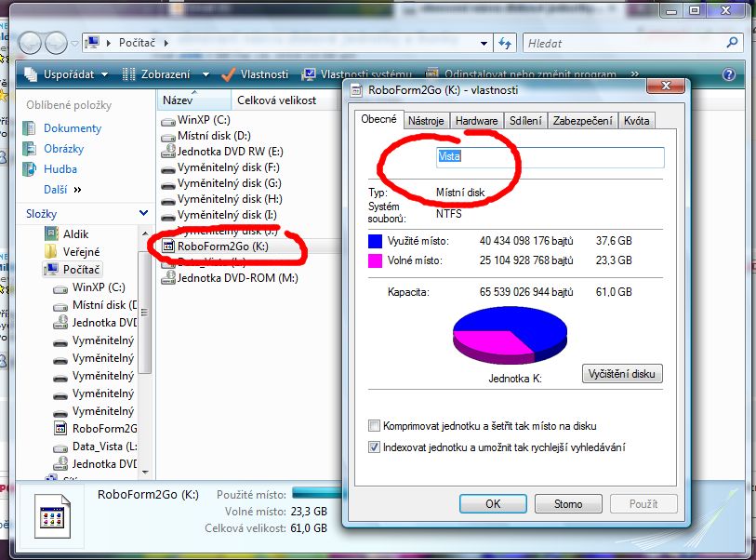This screenshot has width=756, height=560.
Task: Toggle Indexovat jednotku checkbox
Action: pyautogui.click(x=374, y=447)
